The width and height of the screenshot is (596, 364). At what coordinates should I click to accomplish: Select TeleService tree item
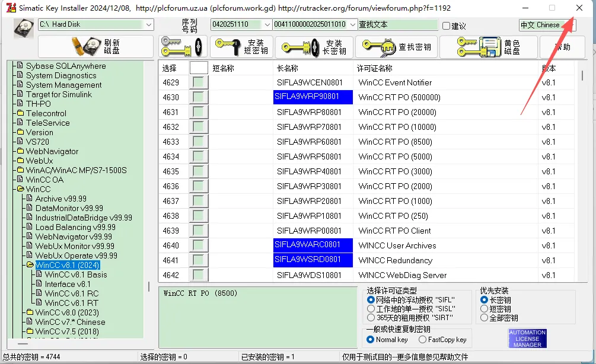pos(47,123)
